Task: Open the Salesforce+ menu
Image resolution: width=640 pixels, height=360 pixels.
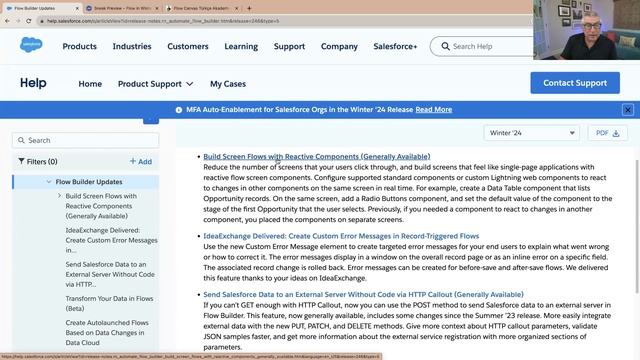Action: click(x=395, y=46)
